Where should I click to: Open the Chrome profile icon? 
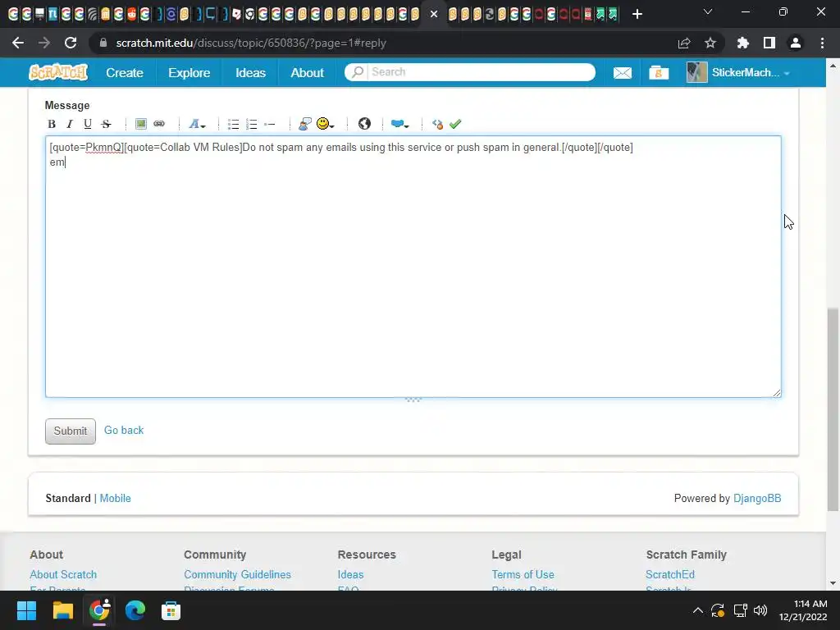coord(796,43)
